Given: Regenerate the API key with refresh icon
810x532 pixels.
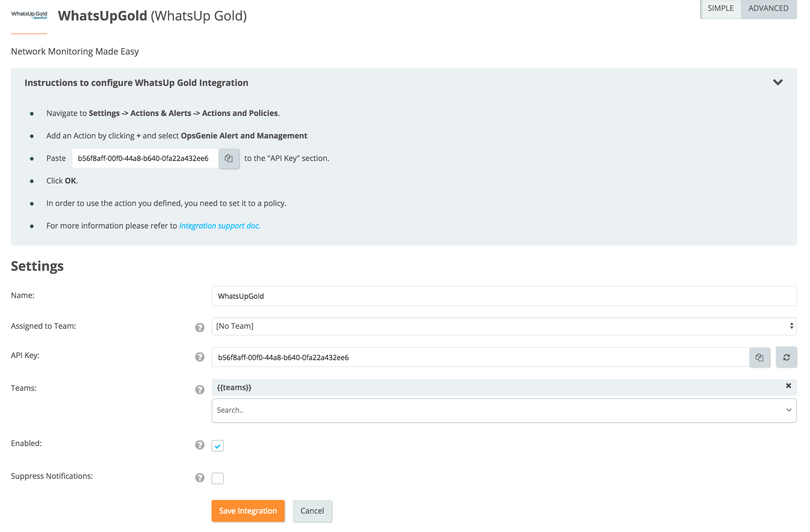Looking at the screenshot, I should pyautogui.click(x=786, y=357).
